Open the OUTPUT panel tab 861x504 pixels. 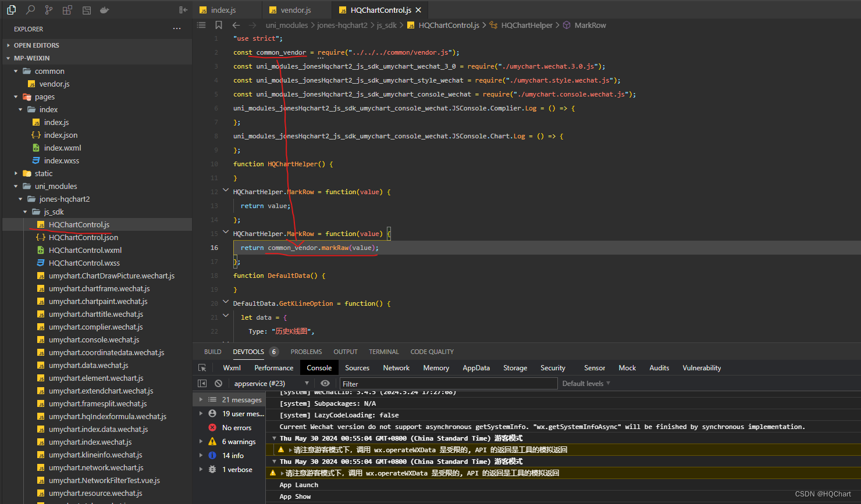point(346,352)
